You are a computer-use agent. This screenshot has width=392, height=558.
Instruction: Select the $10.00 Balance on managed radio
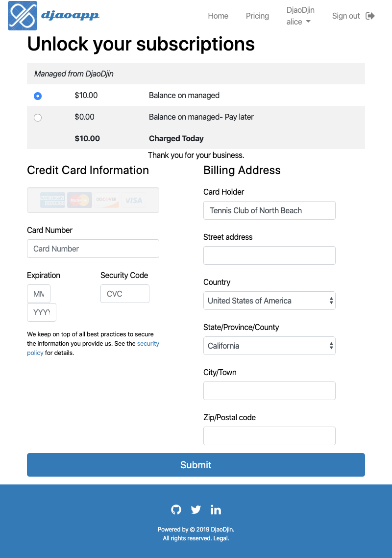coord(38,96)
